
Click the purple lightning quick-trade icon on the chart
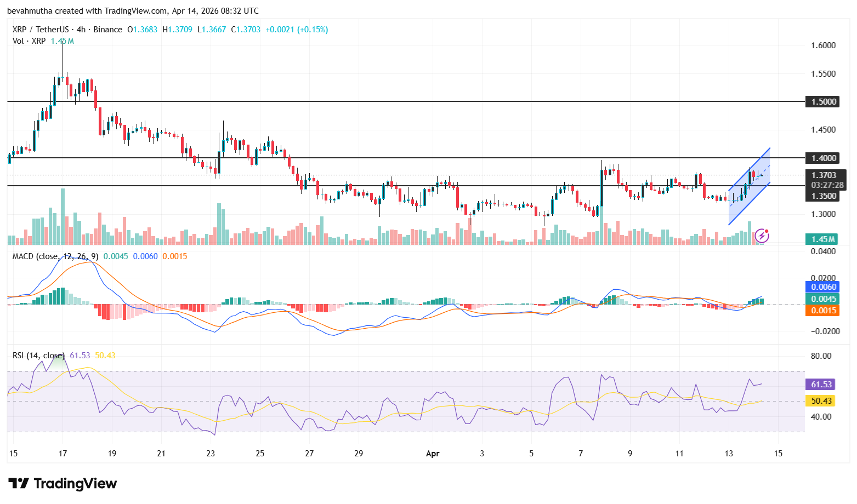(x=762, y=236)
